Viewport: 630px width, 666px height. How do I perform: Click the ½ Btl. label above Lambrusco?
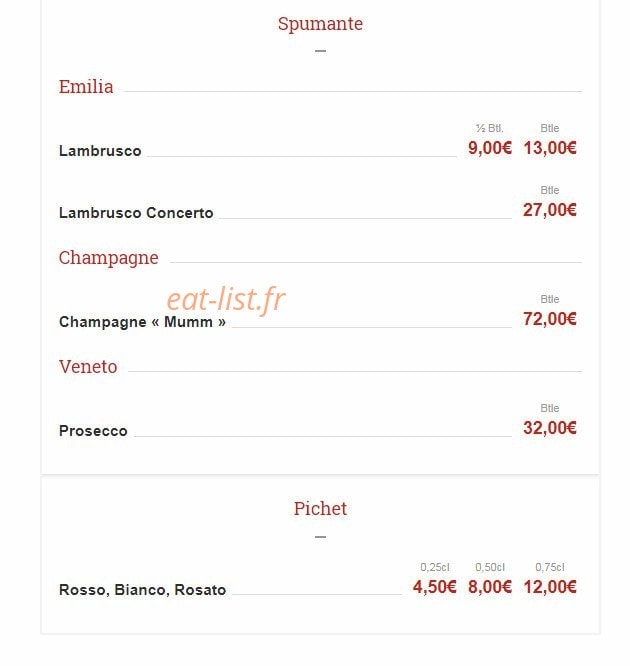[490, 128]
